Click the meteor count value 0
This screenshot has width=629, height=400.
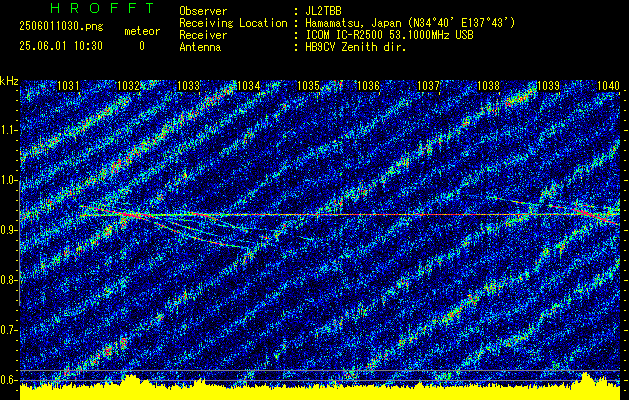click(x=142, y=46)
